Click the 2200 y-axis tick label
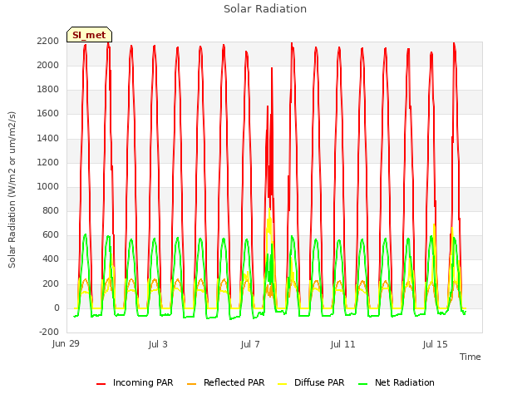The height and width of the screenshot is (399, 532). tap(48, 41)
